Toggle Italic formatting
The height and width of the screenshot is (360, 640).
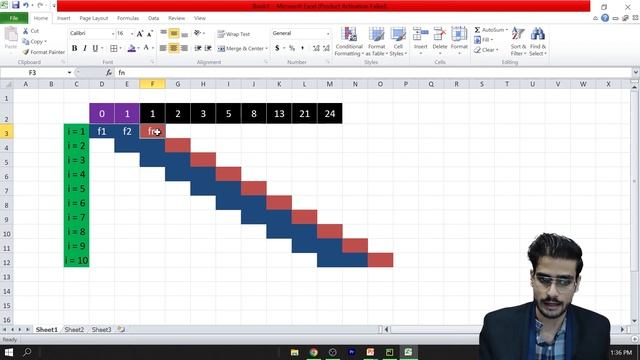point(84,48)
